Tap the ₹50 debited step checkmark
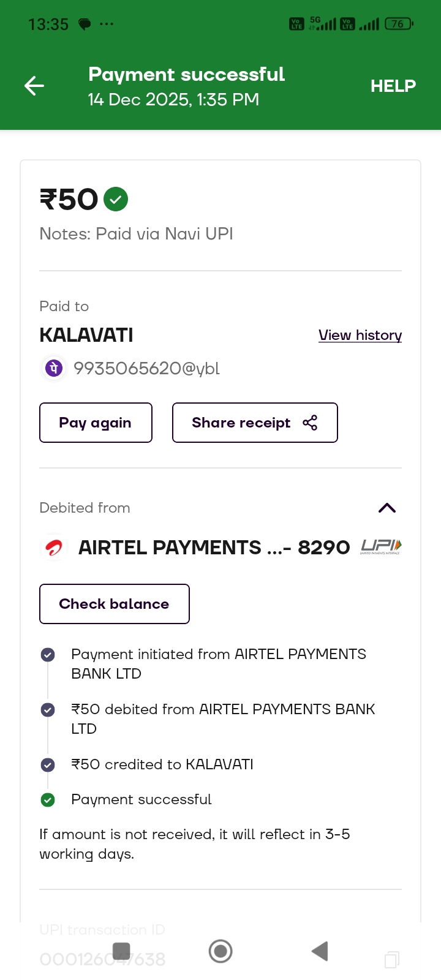The height and width of the screenshot is (980, 441). [48, 710]
